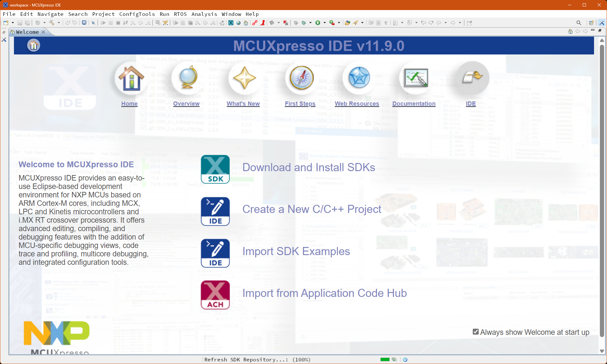Viewport: 607px width, 364px height.
Task: Uncheck Always show Welcome at start up
Action: (476, 332)
